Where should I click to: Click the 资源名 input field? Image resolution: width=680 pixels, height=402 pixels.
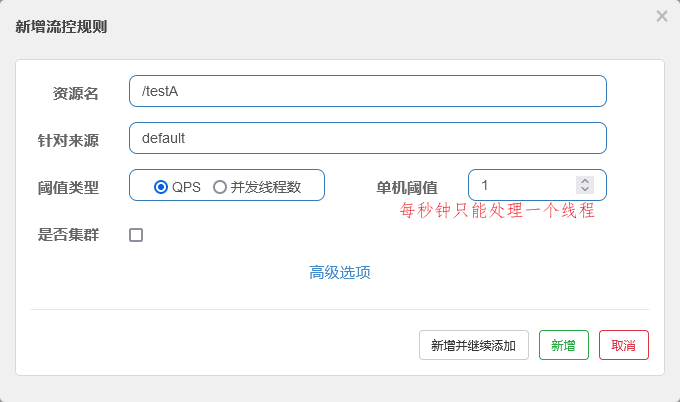tap(367, 91)
